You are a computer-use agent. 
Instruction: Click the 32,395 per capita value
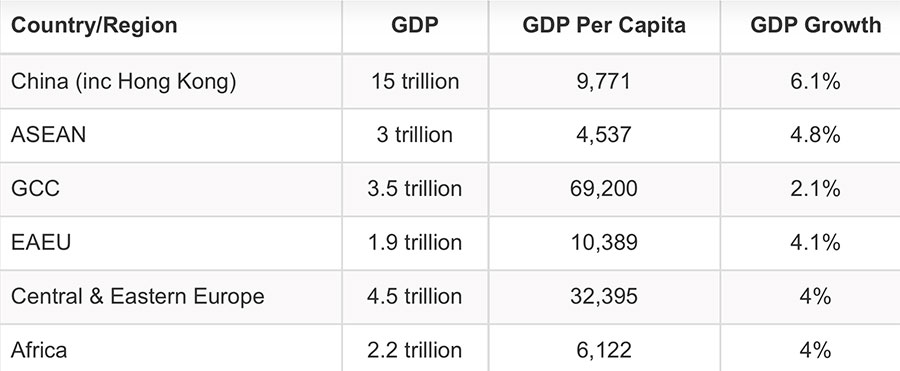[604, 296]
